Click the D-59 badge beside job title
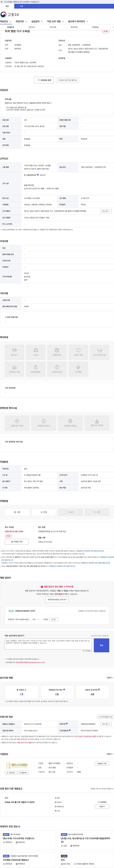Screen dimensions: 114x868 coord(106,31)
